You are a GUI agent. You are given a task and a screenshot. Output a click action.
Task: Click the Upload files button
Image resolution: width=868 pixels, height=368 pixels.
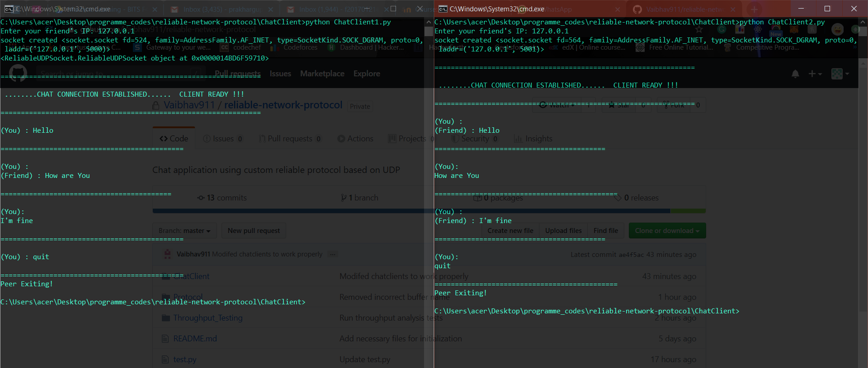pos(563,231)
